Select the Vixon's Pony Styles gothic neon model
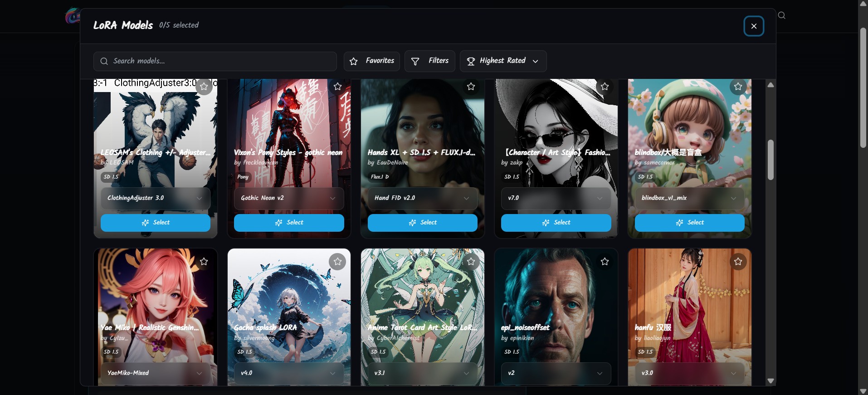The height and width of the screenshot is (395, 868). (x=289, y=223)
